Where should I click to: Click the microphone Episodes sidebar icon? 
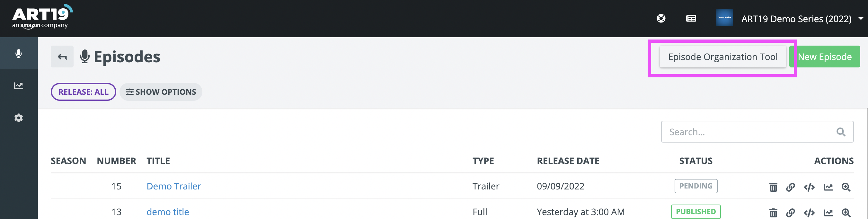[19, 54]
